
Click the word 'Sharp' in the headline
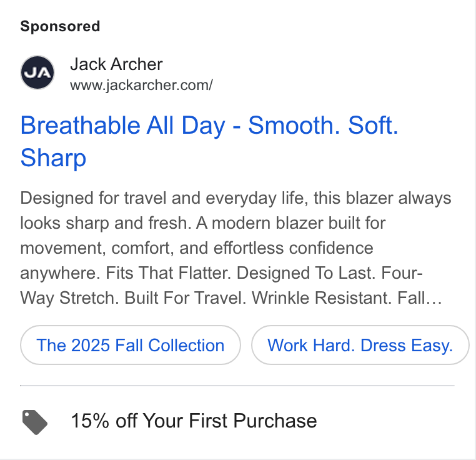(54, 157)
